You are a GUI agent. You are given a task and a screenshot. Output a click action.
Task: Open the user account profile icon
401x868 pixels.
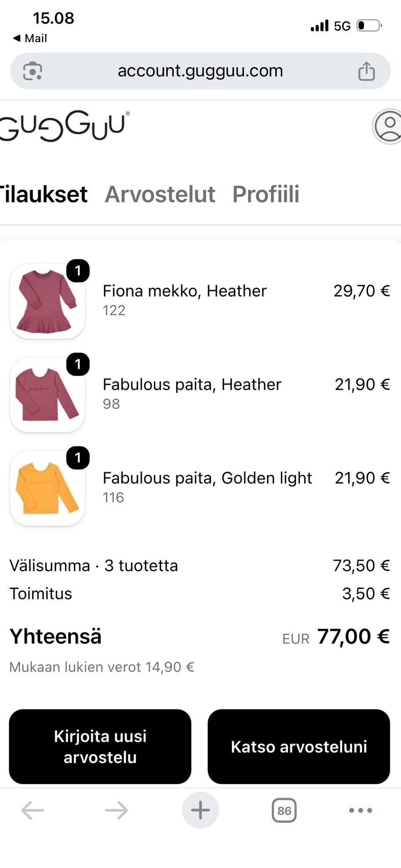(x=387, y=127)
